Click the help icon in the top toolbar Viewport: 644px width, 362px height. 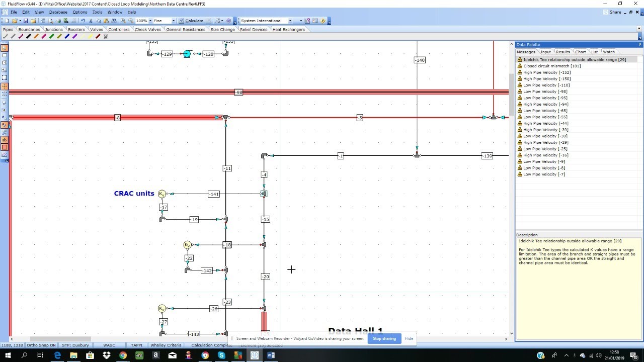coord(307,21)
